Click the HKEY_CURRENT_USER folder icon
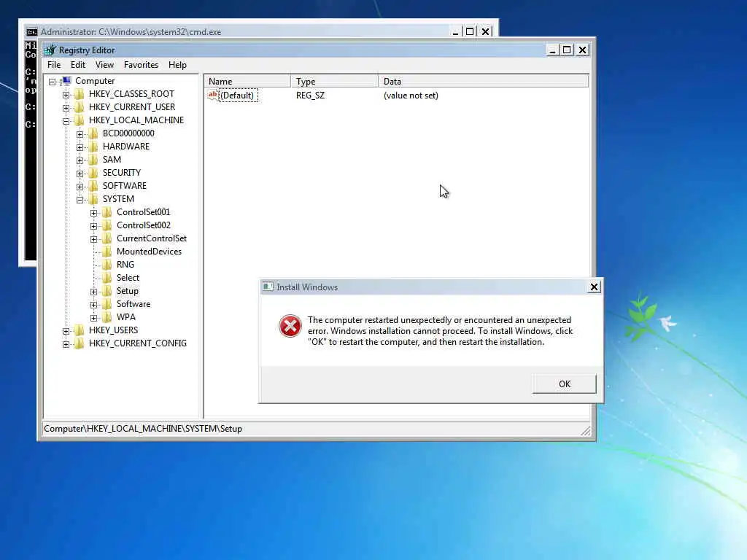 click(79, 107)
